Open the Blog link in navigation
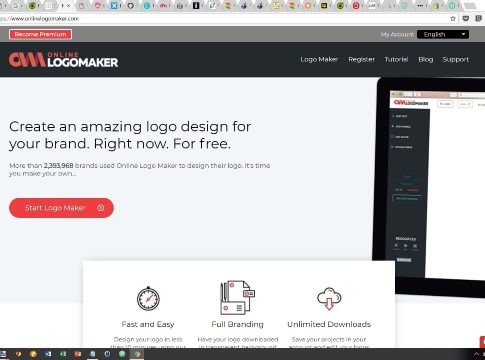Viewport: 485px width, 360px height. coord(426,59)
